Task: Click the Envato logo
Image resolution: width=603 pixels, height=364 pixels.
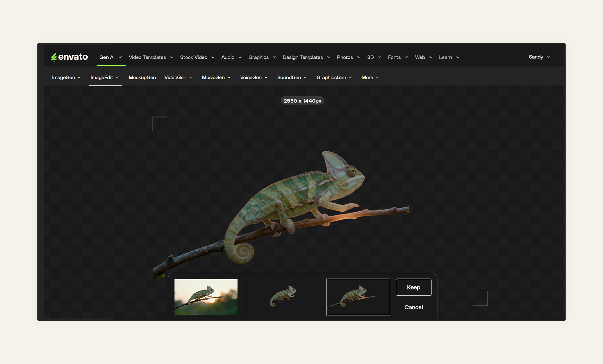Action: (x=69, y=57)
